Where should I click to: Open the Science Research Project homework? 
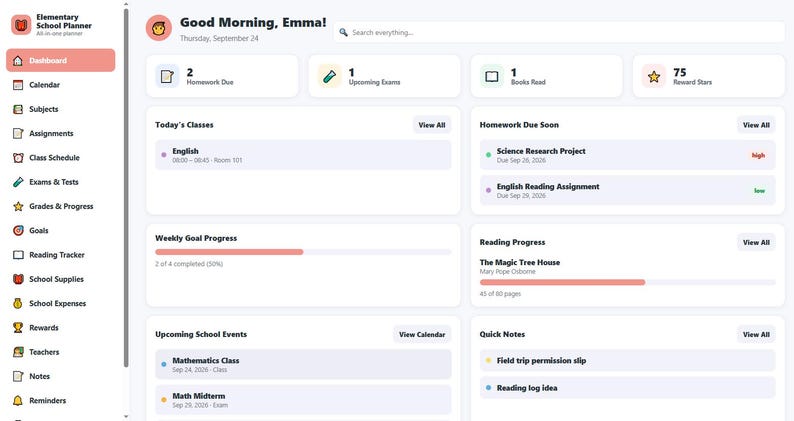(x=627, y=155)
